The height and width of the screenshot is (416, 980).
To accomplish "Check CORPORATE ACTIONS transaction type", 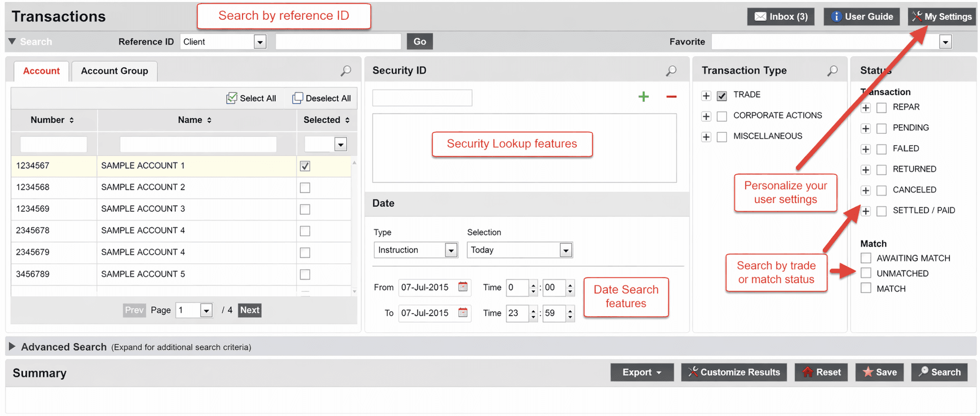I will tap(722, 117).
